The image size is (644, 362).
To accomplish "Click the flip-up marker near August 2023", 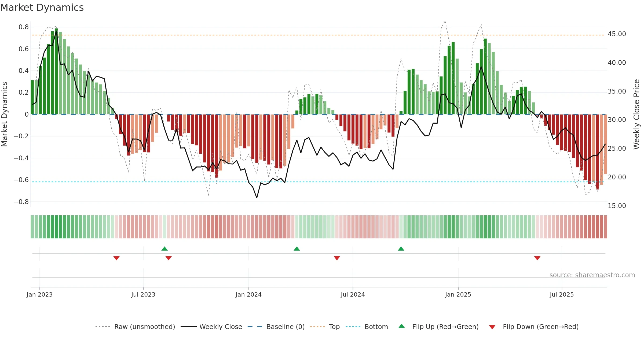I will (164, 249).
